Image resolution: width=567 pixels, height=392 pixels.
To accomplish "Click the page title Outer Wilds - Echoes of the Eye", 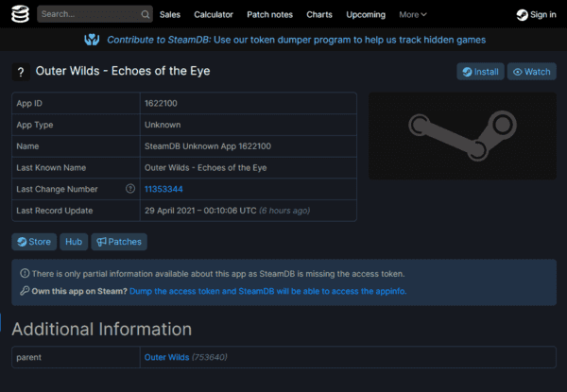I will [123, 71].
